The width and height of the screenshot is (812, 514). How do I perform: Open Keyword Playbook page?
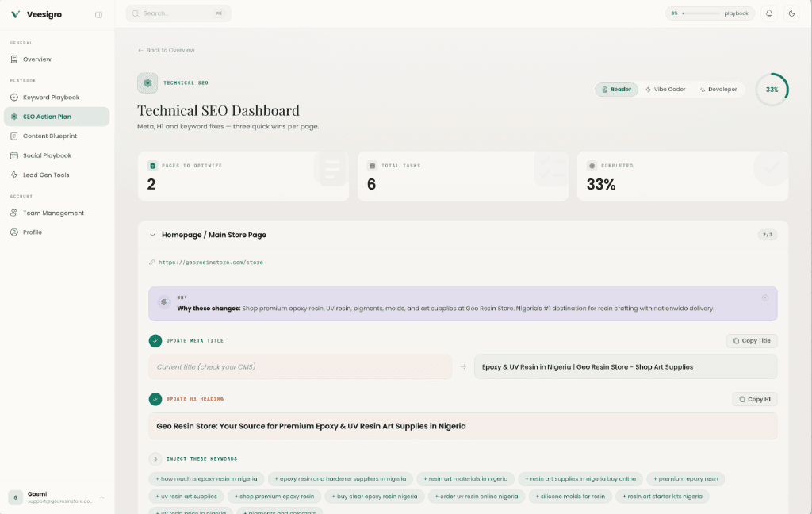[x=56, y=98]
